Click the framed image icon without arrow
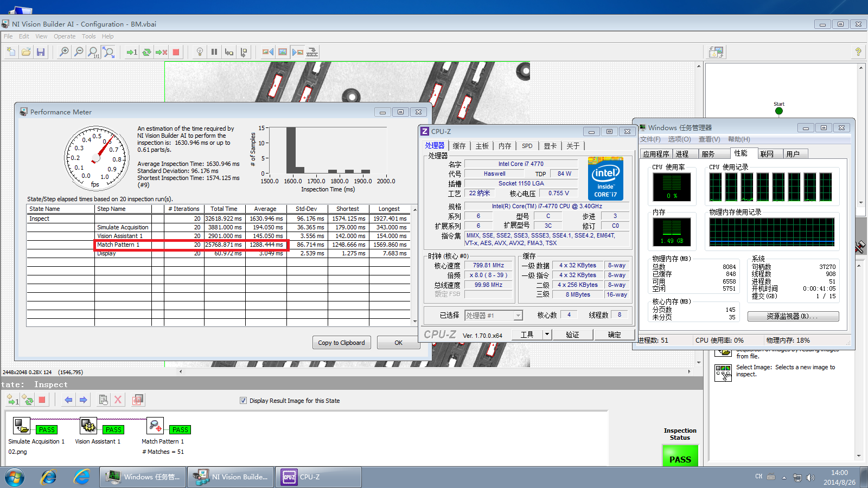This screenshot has height=488, width=868. [x=283, y=52]
